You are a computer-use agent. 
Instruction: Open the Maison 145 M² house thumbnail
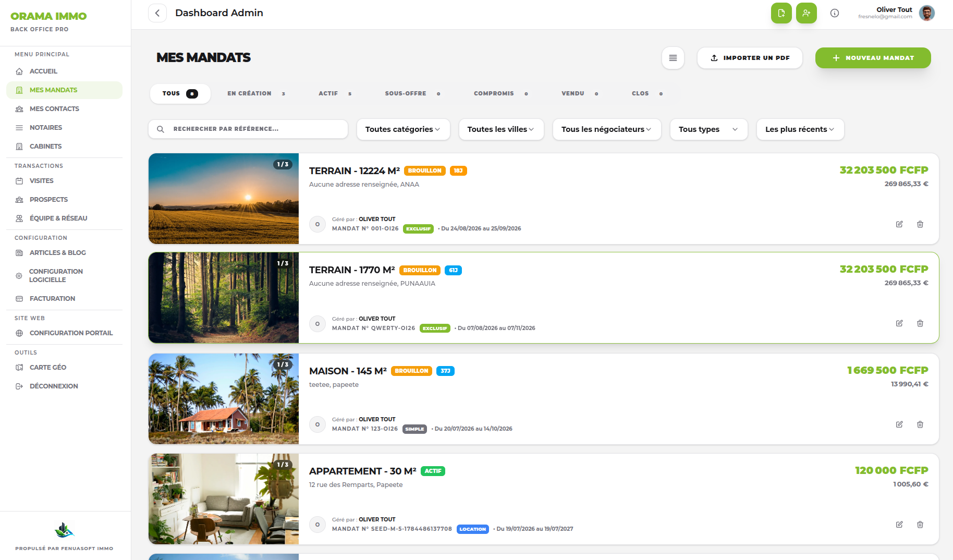click(224, 399)
